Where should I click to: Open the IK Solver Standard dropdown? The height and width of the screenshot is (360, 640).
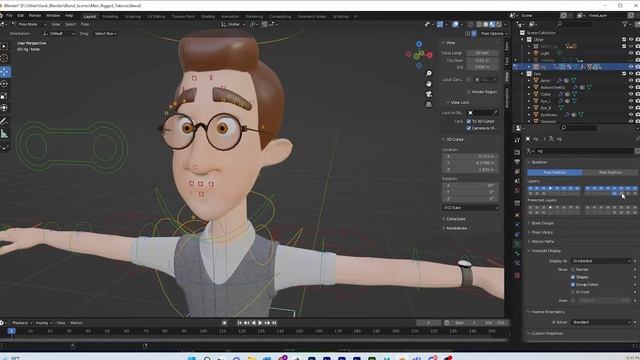[x=601, y=322]
